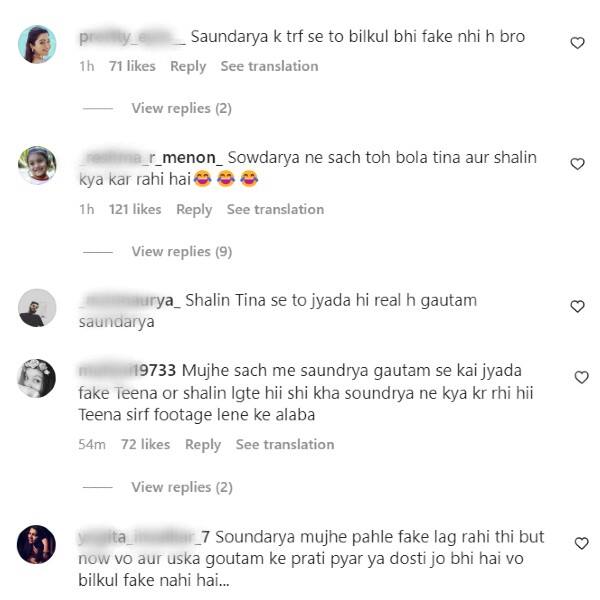The height and width of the screenshot is (600, 600).
Task: Expand View replies (9) thread
Action: pos(182,251)
